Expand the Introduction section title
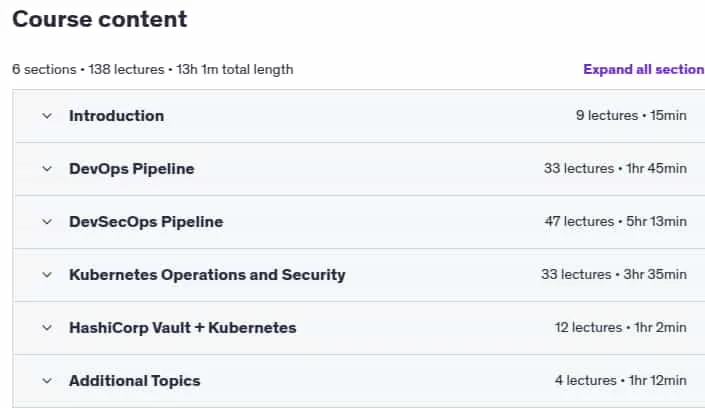The image size is (705, 408). click(116, 116)
